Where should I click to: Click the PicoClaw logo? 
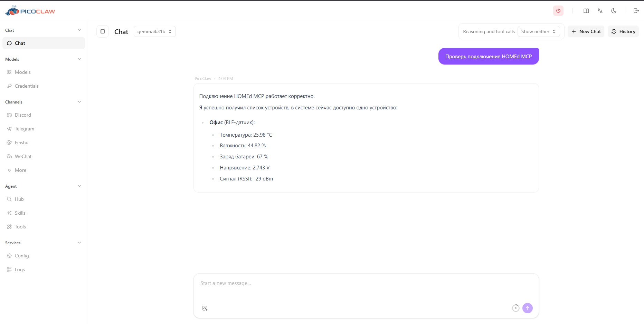point(30,11)
